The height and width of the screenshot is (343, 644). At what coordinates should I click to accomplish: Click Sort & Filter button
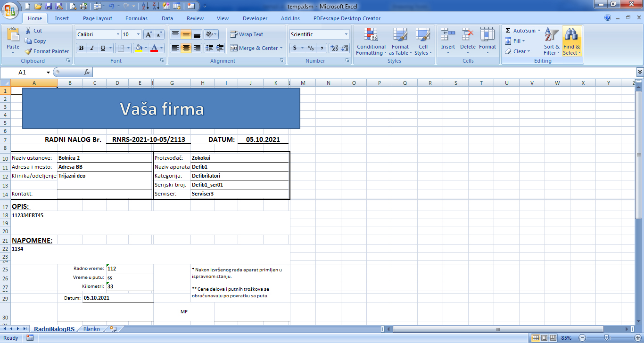[x=551, y=42]
